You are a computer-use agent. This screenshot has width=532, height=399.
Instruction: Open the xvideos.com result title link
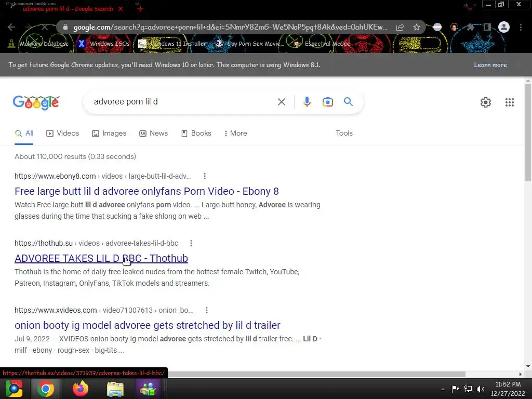click(x=147, y=325)
